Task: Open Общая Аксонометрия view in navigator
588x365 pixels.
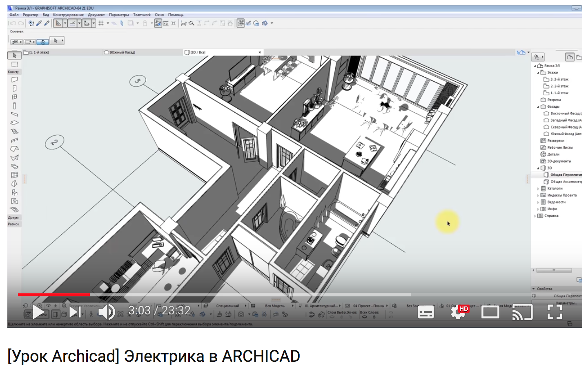Action: [x=563, y=182]
